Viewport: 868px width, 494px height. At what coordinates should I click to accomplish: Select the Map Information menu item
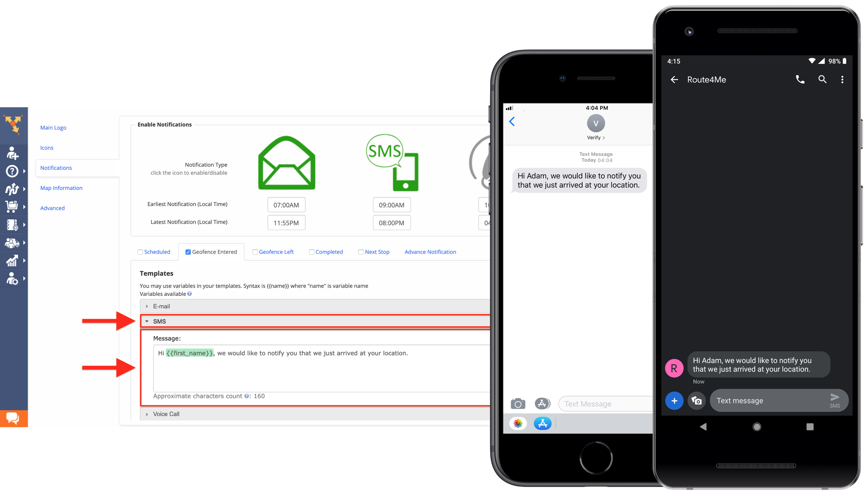tap(62, 188)
